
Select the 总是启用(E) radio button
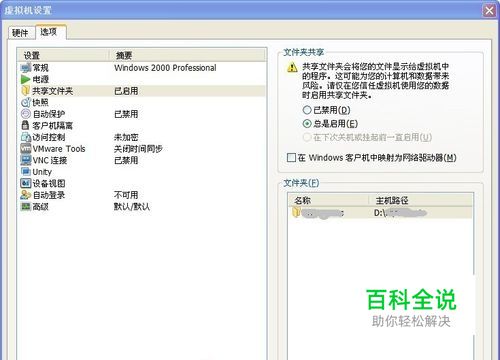[x=307, y=124]
